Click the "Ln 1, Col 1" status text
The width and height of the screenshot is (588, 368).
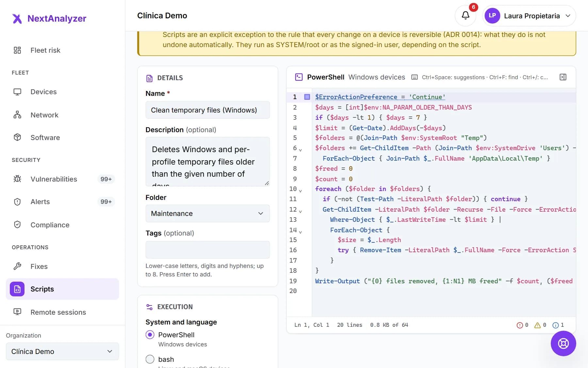tap(312, 325)
